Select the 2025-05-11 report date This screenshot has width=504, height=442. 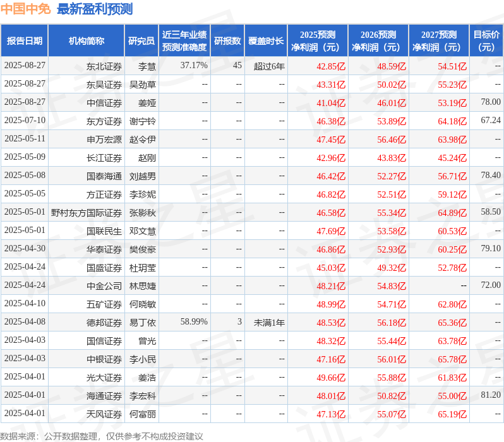pyautogui.click(x=25, y=138)
